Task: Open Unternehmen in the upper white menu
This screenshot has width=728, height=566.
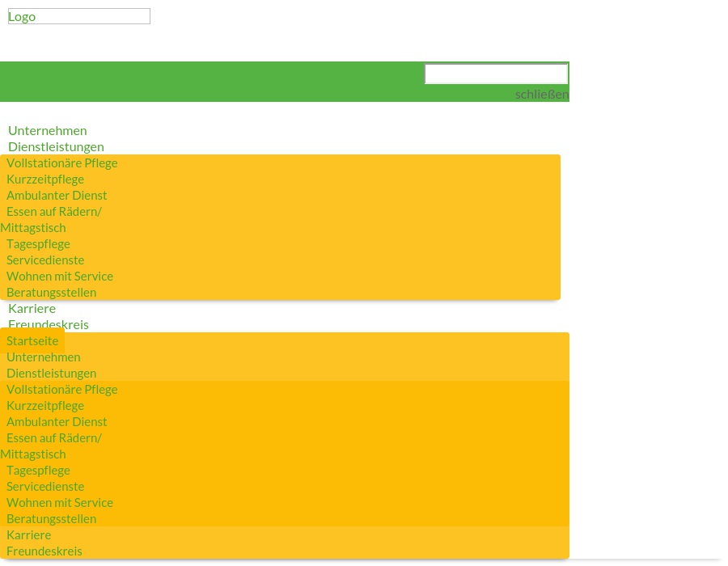Action: 47,130
